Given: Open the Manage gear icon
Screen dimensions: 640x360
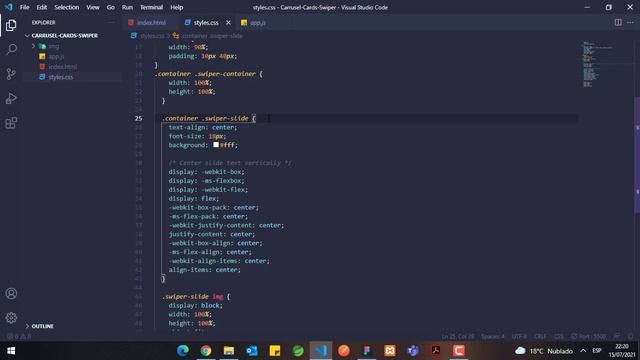Looking at the screenshot, I should click(11, 318).
